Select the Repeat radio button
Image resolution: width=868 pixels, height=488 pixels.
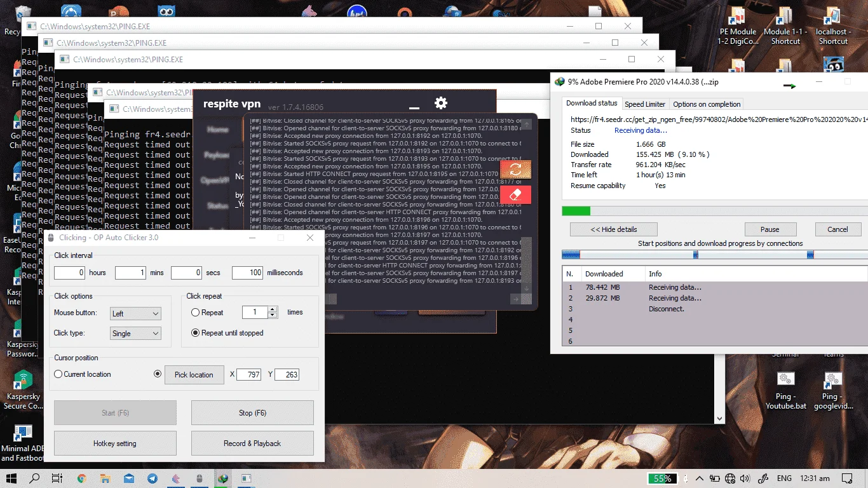[x=195, y=312]
